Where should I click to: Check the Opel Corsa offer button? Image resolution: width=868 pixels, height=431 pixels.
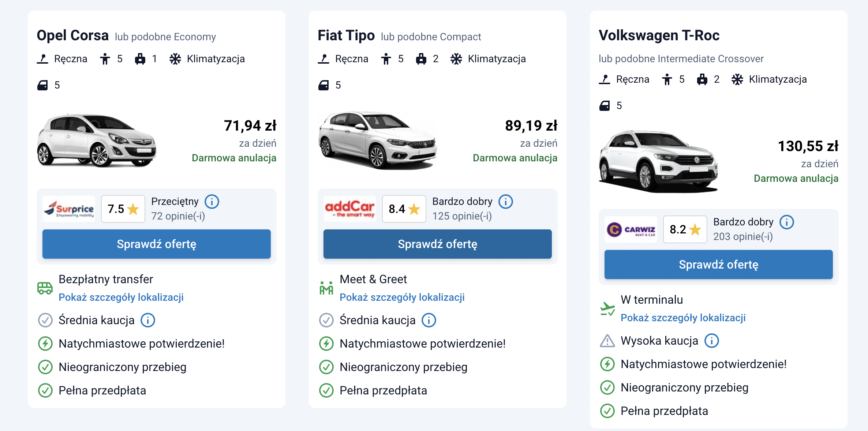(157, 244)
